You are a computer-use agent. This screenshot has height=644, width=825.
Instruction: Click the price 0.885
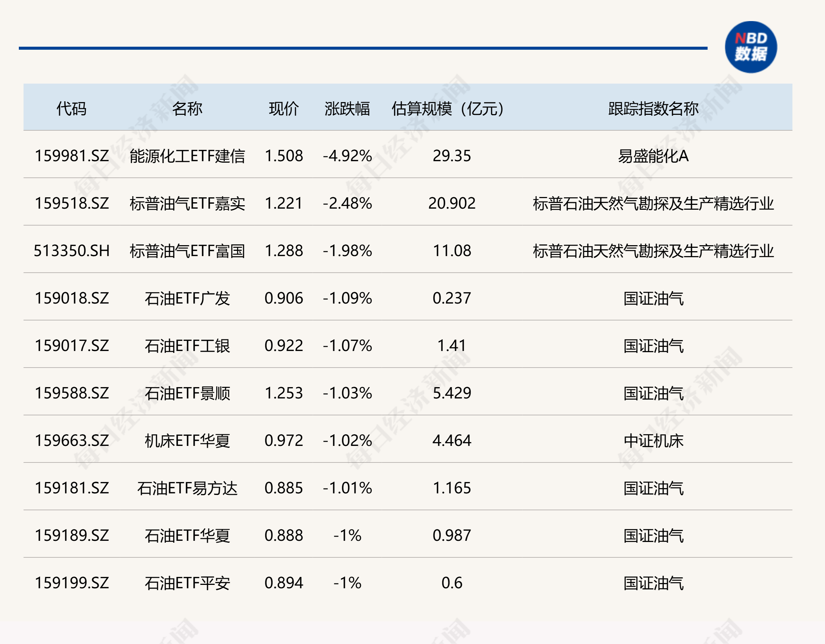tap(284, 488)
